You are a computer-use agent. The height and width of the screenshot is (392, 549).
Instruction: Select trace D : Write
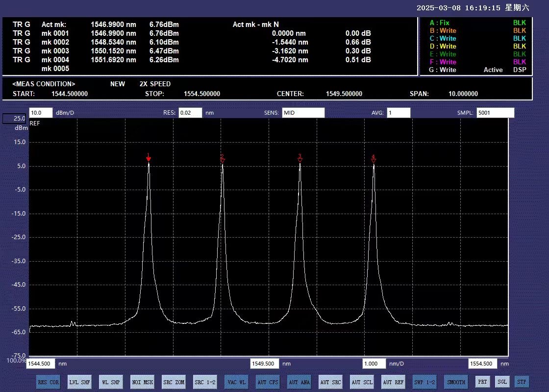443,46
